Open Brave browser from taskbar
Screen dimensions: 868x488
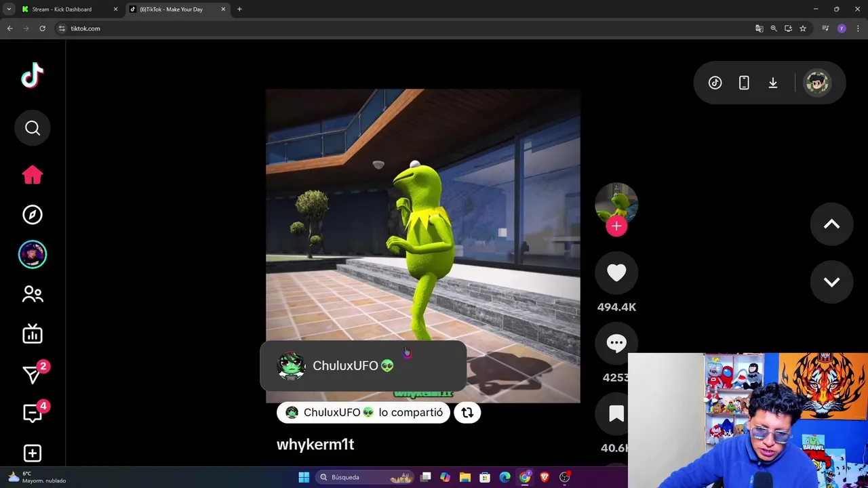pos(545,477)
